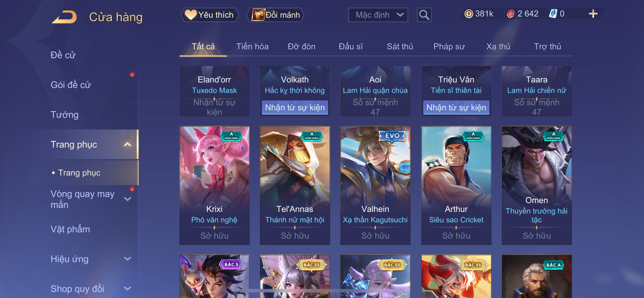Click Nhận từ sự kiện under Volkath
This screenshot has height=298, width=644.
point(295,108)
